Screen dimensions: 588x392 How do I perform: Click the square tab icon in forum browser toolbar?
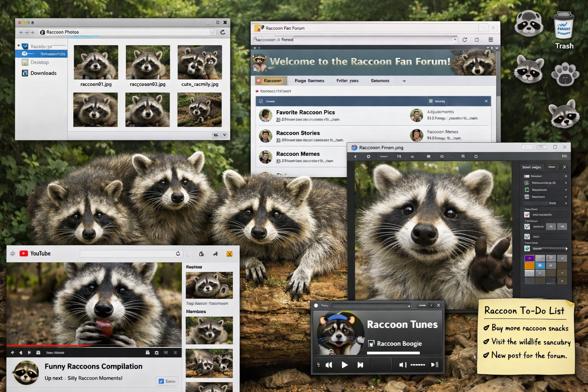pyautogui.click(x=477, y=40)
